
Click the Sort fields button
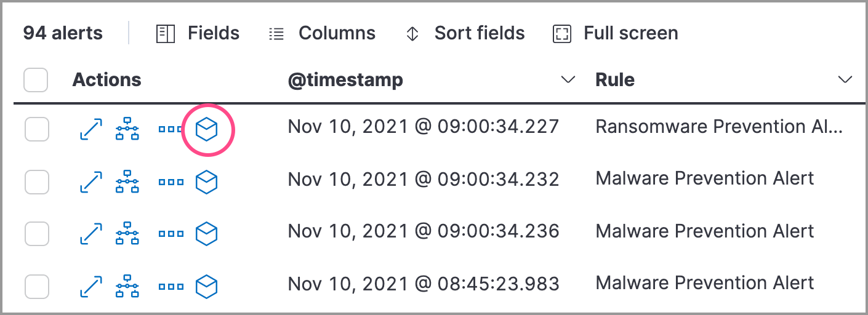[x=465, y=33]
